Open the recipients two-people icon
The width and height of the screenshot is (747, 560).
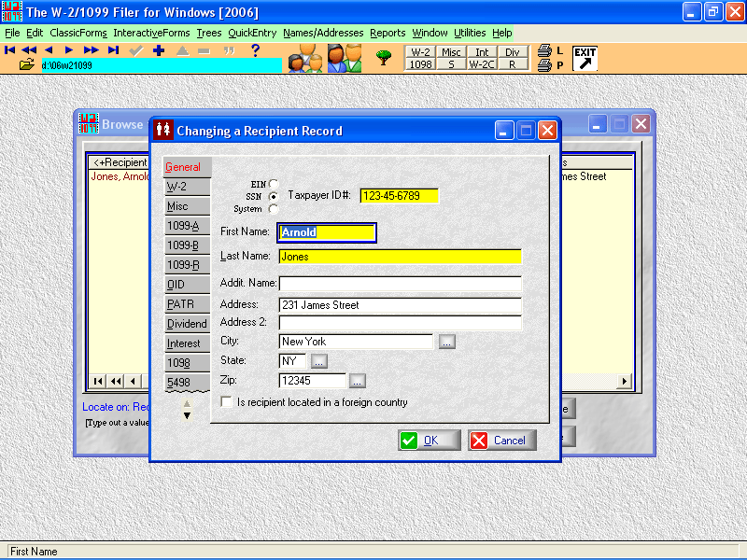coord(345,58)
